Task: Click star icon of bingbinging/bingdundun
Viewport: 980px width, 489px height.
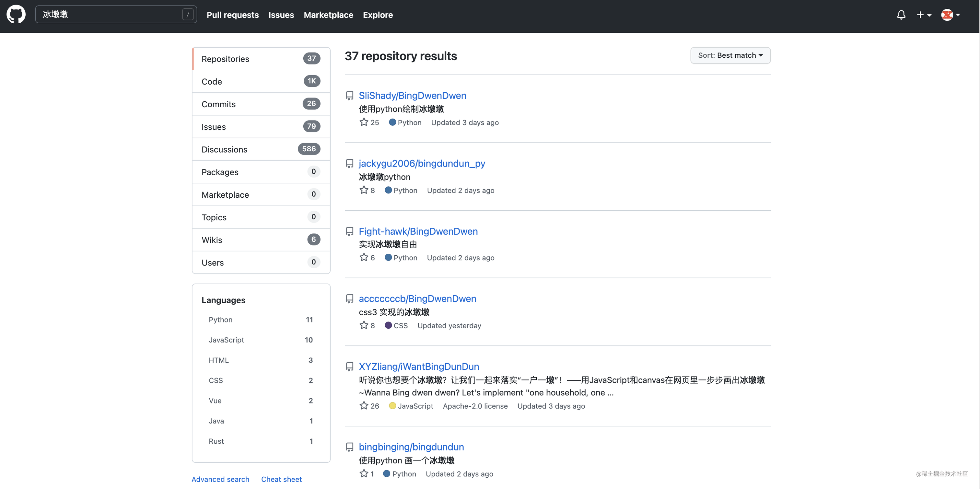Action: tap(364, 473)
